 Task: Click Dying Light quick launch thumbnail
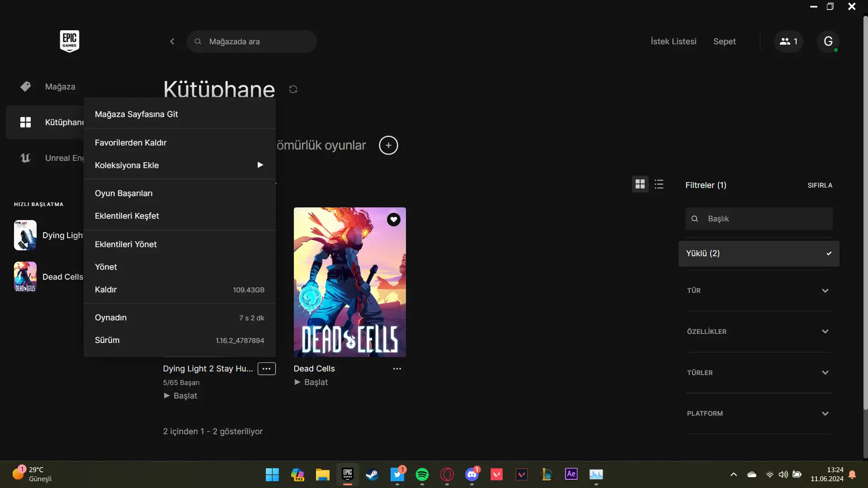(25, 235)
